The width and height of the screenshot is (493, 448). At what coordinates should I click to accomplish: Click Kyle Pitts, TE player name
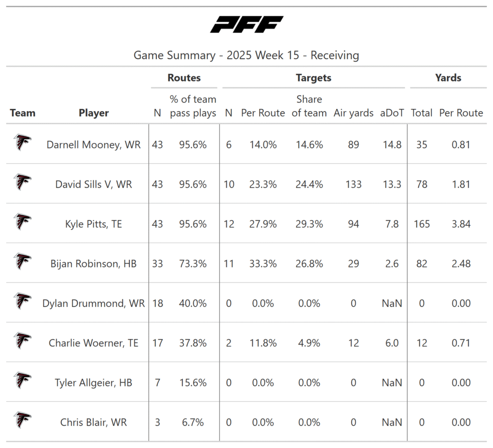tap(94, 224)
